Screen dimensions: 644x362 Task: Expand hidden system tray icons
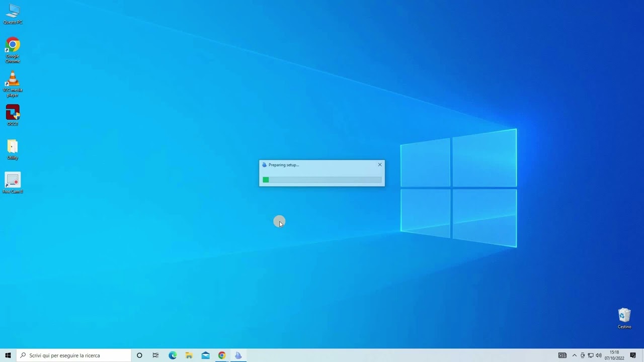click(575, 355)
